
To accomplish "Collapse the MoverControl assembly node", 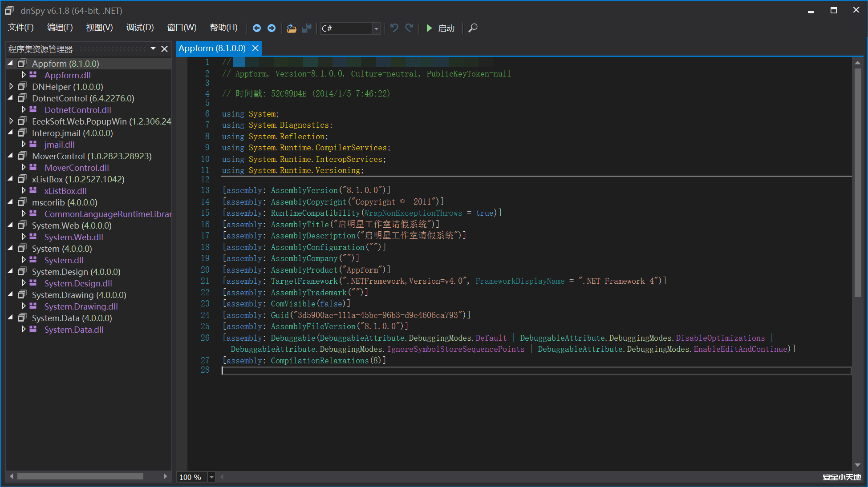I will pos(11,156).
